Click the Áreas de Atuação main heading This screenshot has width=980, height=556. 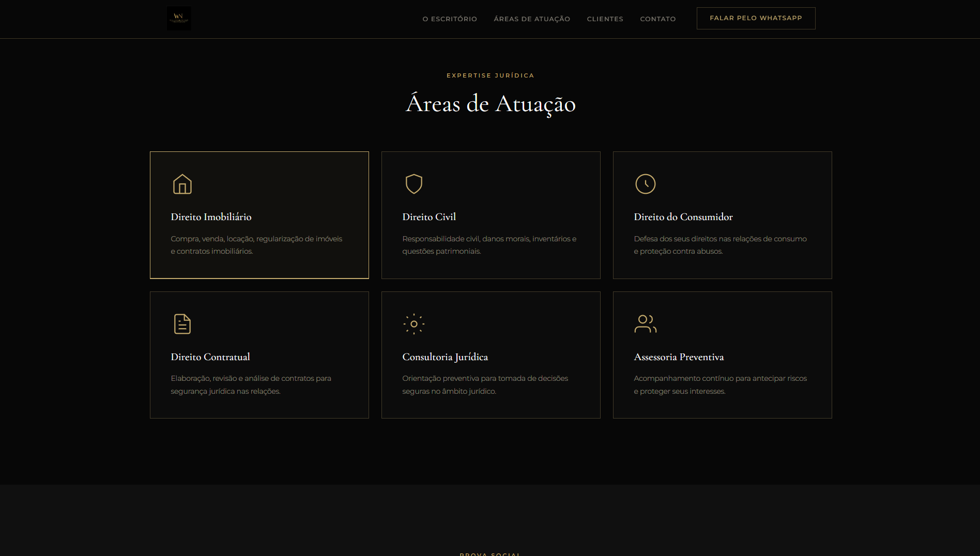point(491,104)
